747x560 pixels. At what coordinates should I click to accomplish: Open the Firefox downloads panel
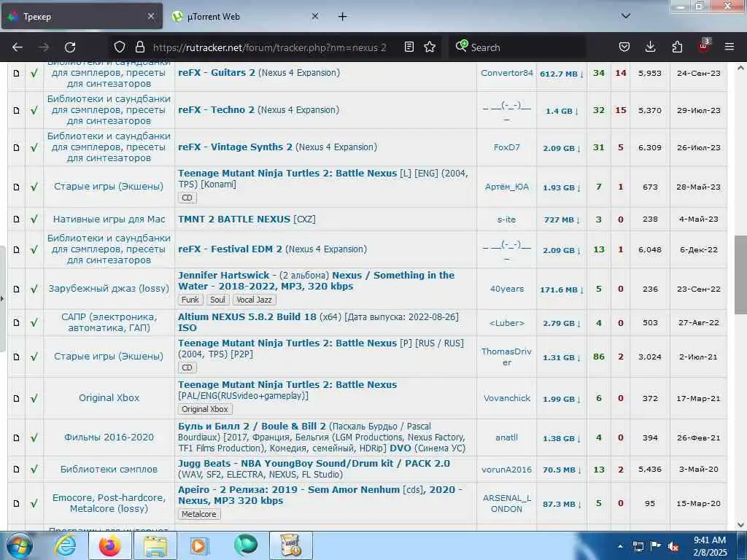click(650, 47)
